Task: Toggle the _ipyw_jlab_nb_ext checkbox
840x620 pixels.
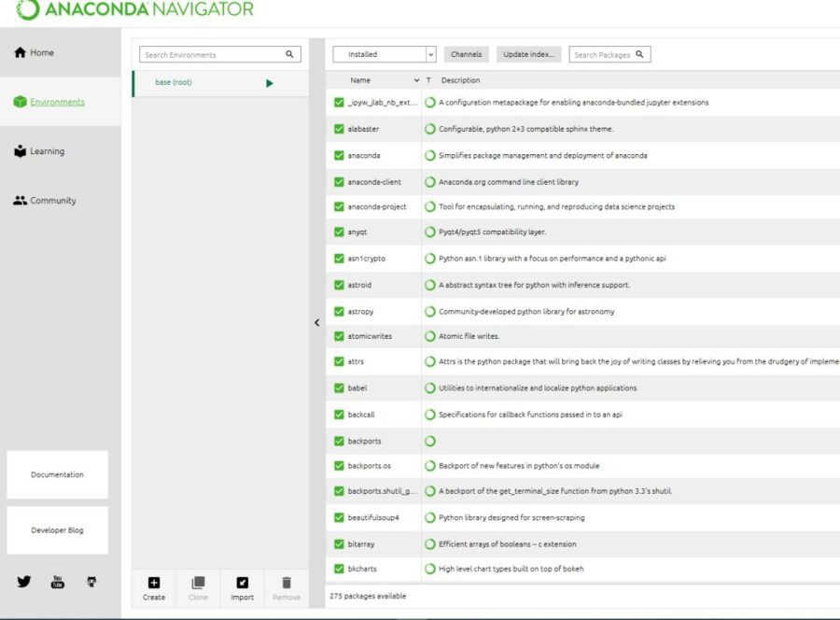Action: [x=339, y=103]
